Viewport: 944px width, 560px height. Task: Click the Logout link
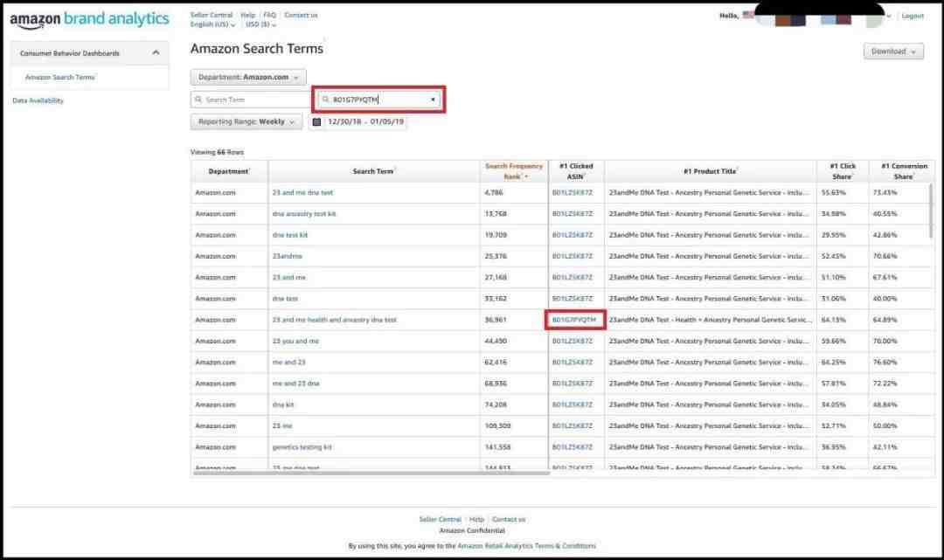point(913,16)
